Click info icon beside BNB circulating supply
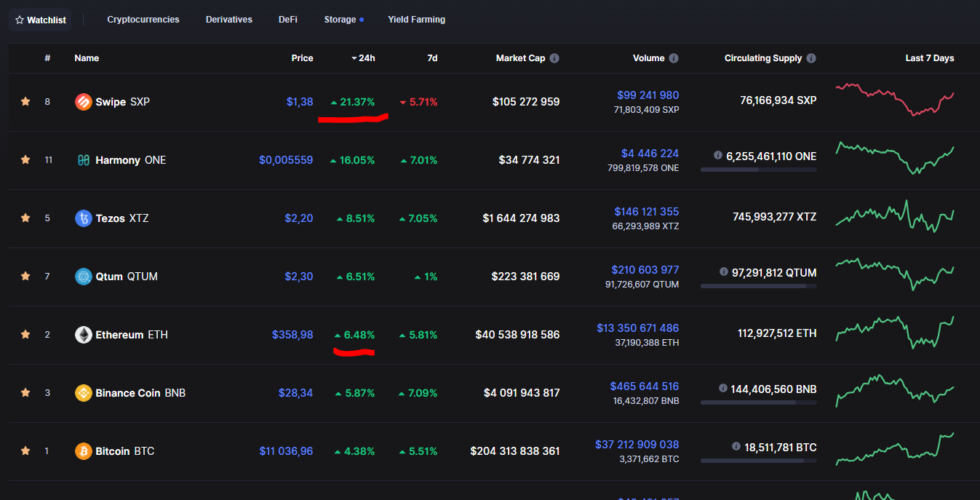This screenshot has height=500, width=980. coord(722,389)
